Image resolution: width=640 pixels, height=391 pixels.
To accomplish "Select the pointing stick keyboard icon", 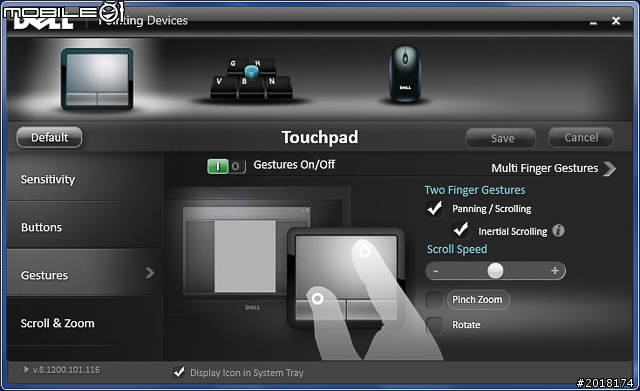I will pyautogui.click(x=251, y=78).
